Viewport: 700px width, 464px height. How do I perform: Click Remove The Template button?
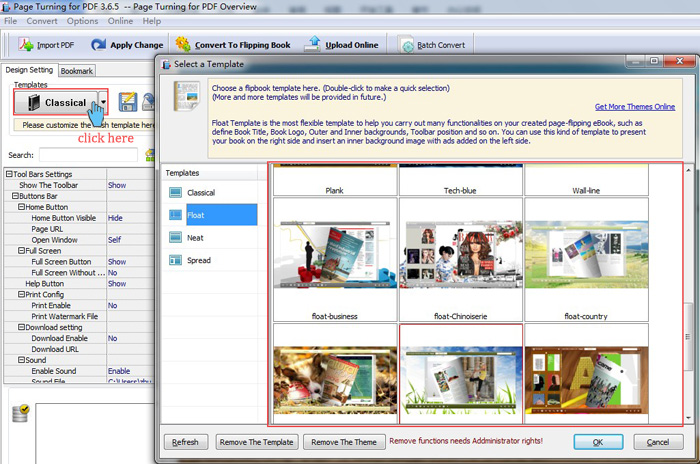click(256, 442)
